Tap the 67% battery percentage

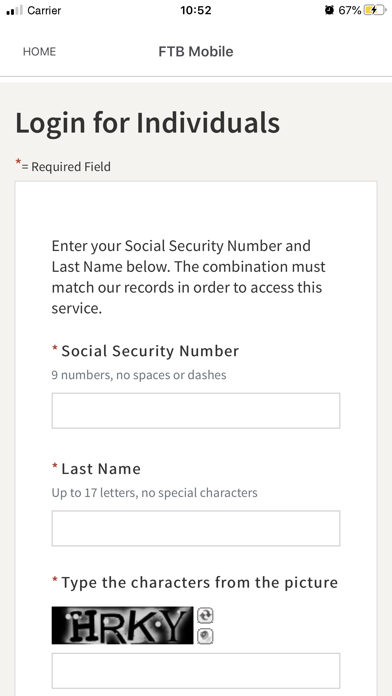click(350, 10)
